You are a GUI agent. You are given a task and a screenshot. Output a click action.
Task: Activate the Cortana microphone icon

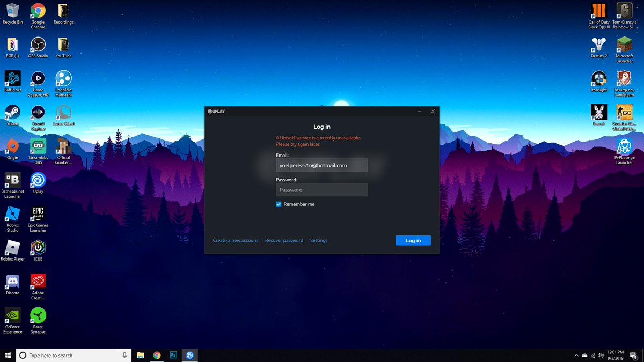coord(125,355)
